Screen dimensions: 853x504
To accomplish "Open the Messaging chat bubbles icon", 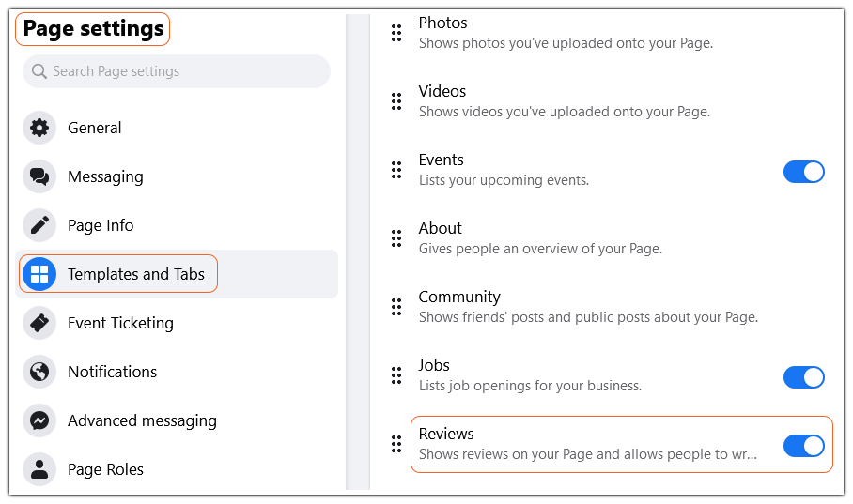I will pyautogui.click(x=39, y=176).
